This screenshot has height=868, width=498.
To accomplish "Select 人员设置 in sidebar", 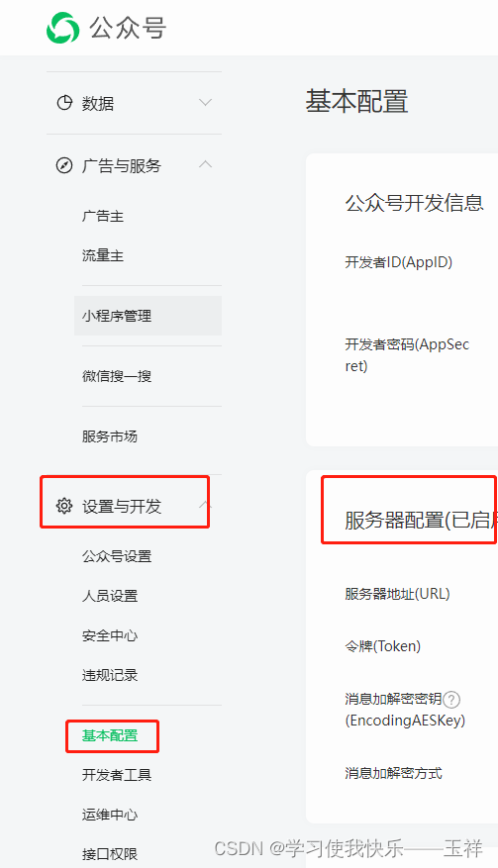I will pos(110,596).
